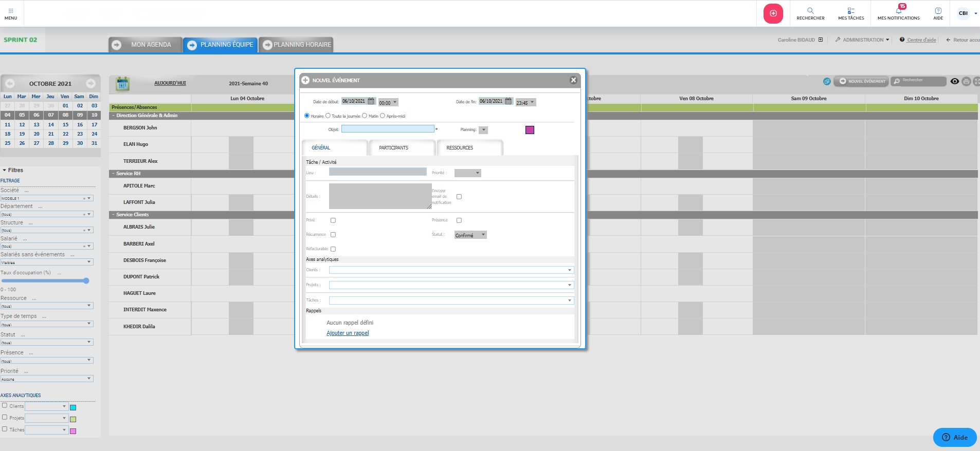The height and width of the screenshot is (451, 980).
Task: Click the Aide question mark icon
Action: [x=938, y=11]
